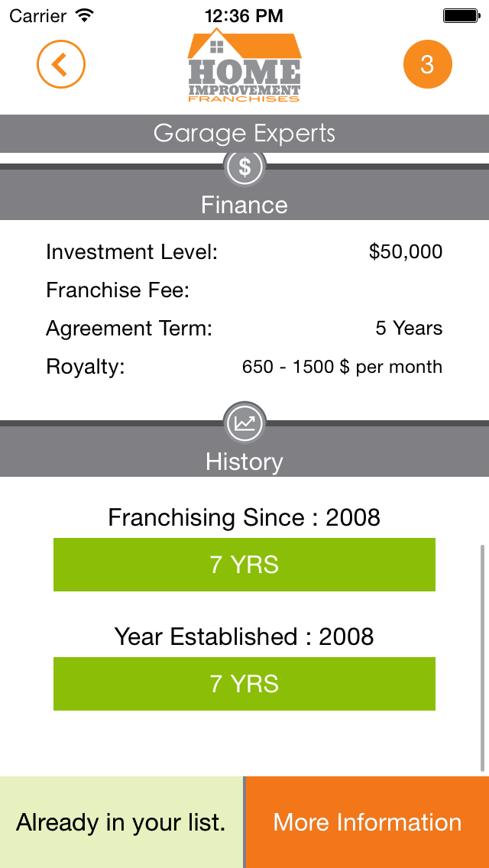Image resolution: width=489 pixels, height=868 pixels.
Task: Tap the battery indicator icon
Action: coord(460,15)
